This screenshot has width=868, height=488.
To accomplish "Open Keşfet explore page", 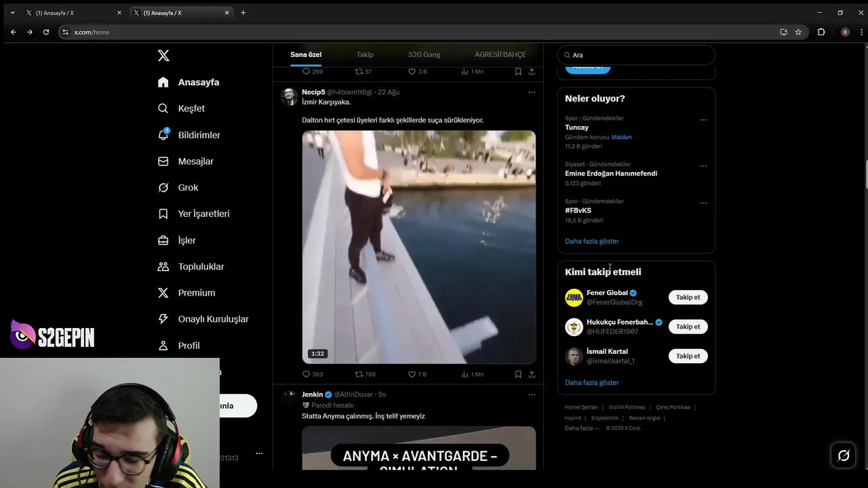I will [181, 108].
